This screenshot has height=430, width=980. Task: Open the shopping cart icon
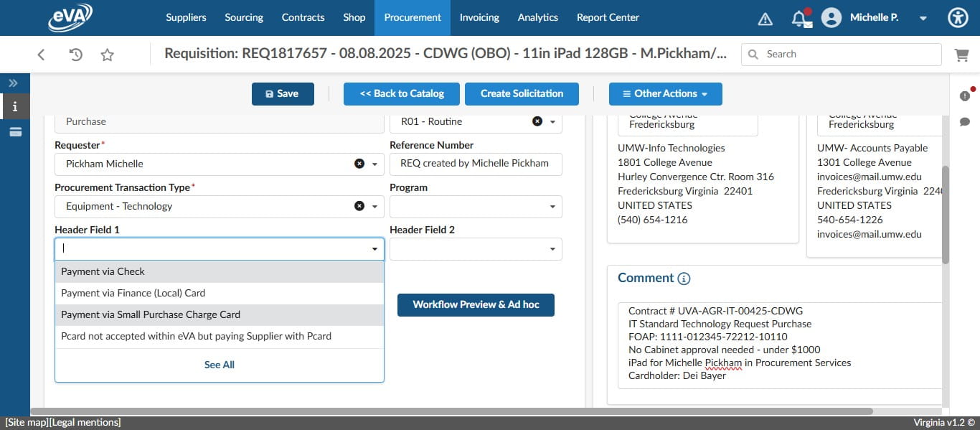coord(962,54)
